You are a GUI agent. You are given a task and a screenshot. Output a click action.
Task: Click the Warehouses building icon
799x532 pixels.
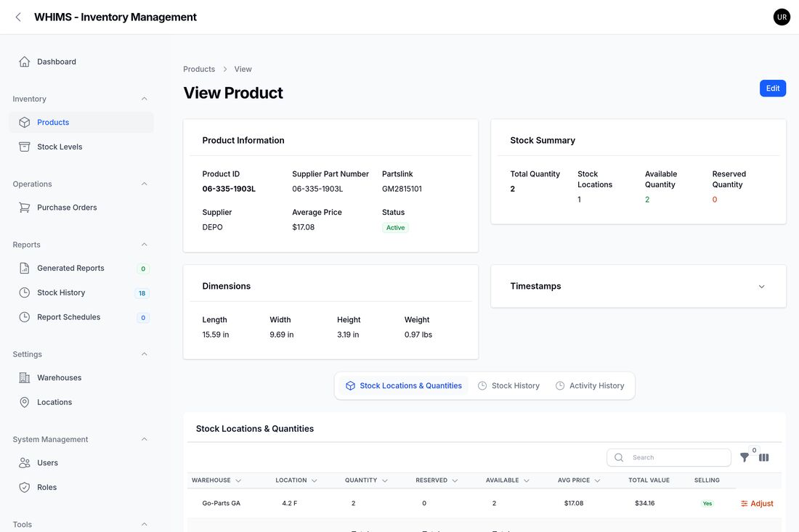[x=24, y=377]
